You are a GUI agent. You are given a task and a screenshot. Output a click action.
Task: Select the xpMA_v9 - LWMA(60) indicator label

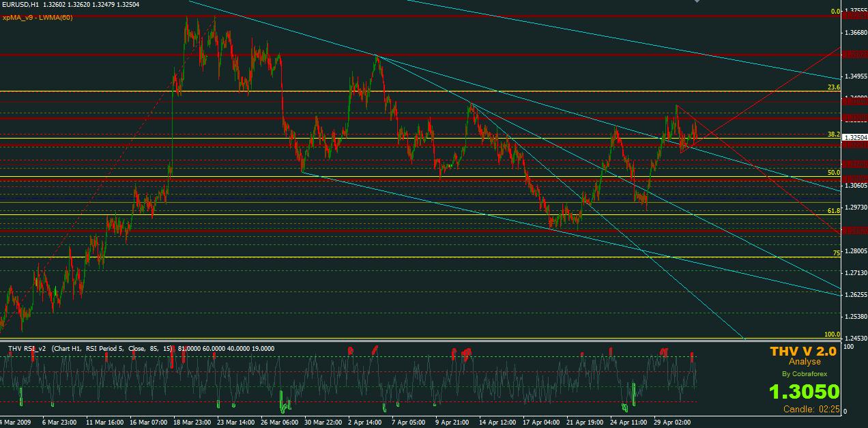pyautogui.click(x=38, y=17)
